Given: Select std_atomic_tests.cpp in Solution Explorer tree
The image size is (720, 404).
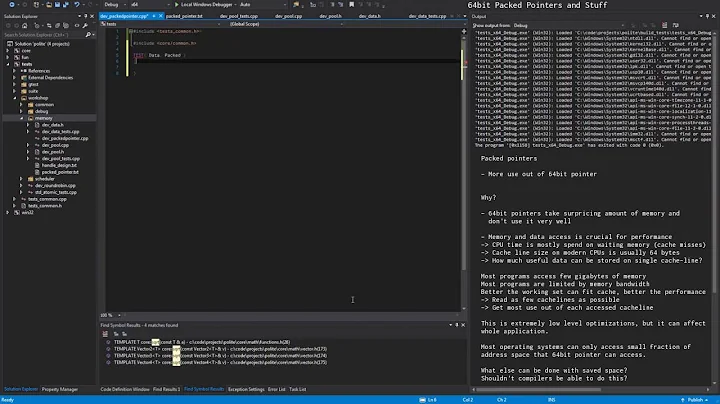Looking at the screenshot, I should [x=56, y=192].
